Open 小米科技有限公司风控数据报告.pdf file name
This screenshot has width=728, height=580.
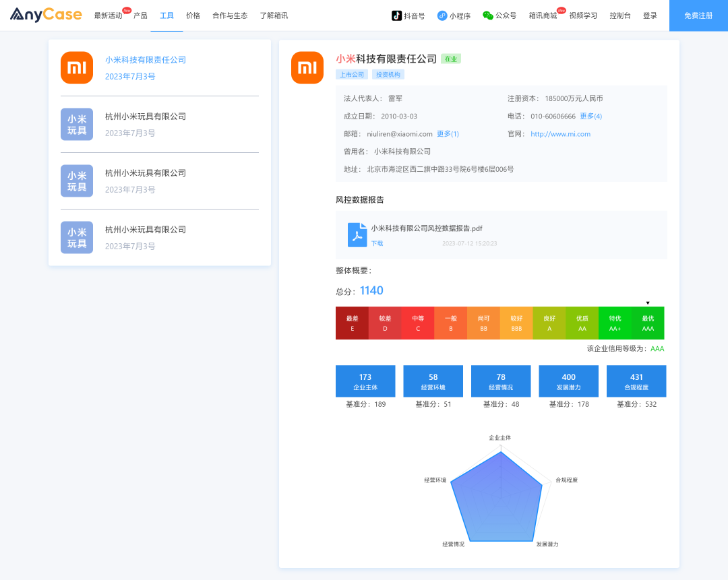tap(427, 228)
